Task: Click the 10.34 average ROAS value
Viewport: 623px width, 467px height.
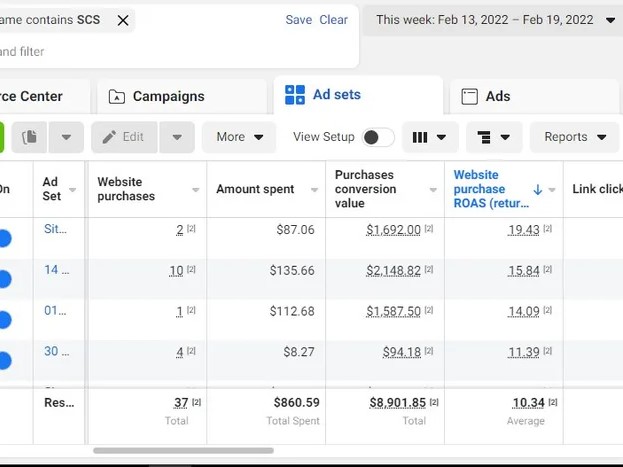Action: tap(528, 403)
